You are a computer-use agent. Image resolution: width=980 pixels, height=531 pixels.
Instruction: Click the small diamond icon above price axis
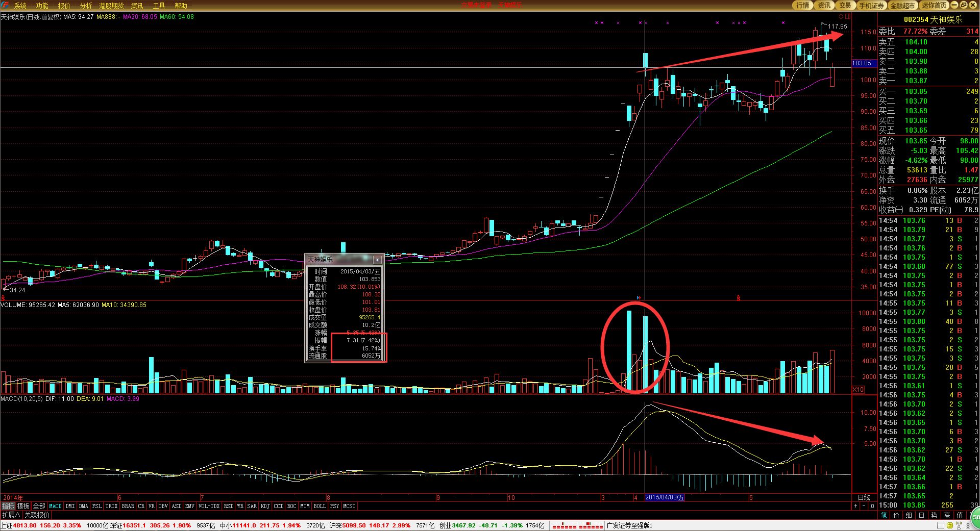(841, 16)
